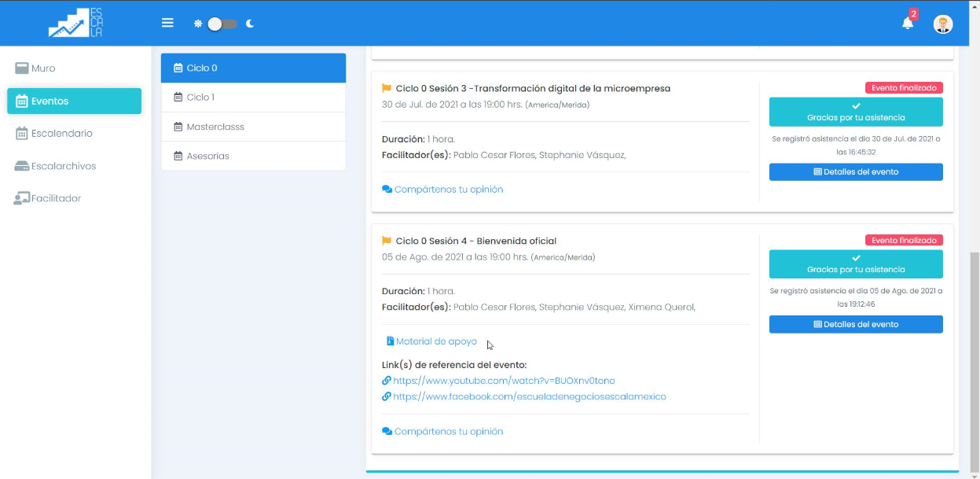Open the Masterclasss category
The width and height of the screenshot is (980, 479).
point(253,127)
